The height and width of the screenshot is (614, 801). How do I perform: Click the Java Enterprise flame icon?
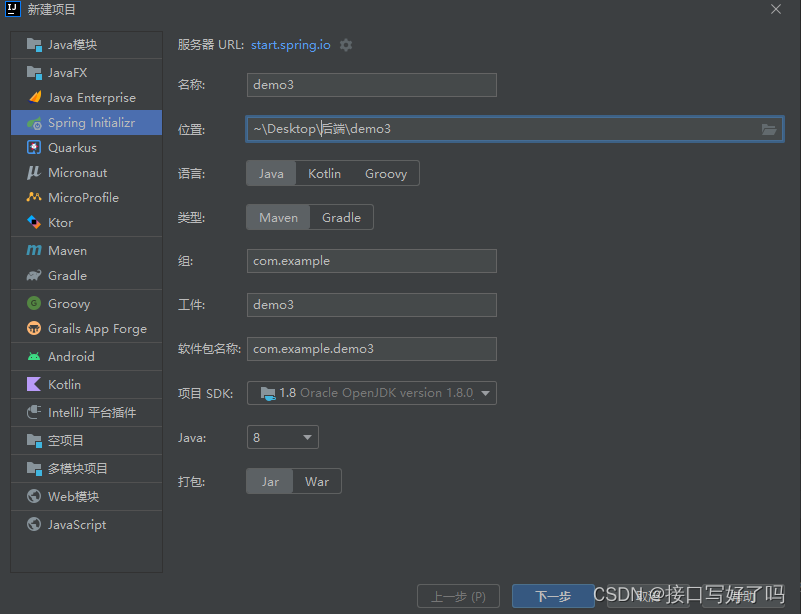(34, 97)
